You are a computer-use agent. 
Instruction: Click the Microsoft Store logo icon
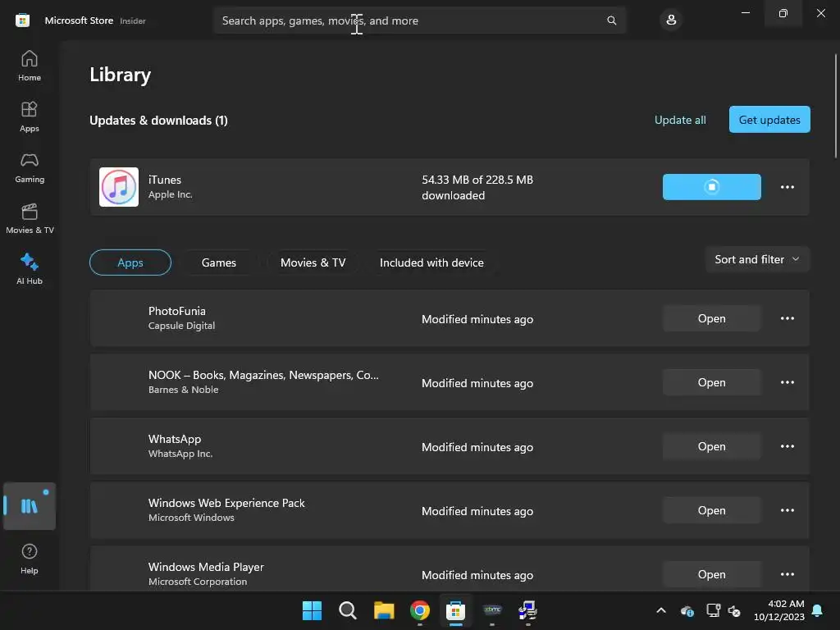(22, 21)
